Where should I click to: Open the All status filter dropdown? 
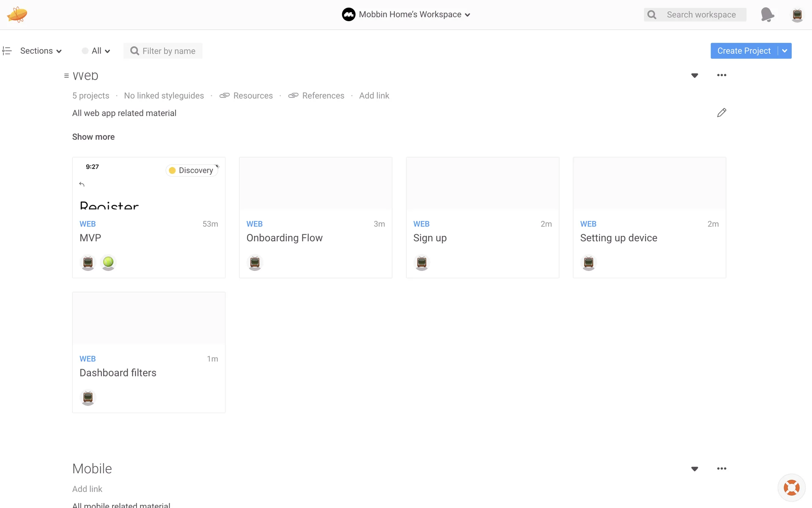point(96,51)
